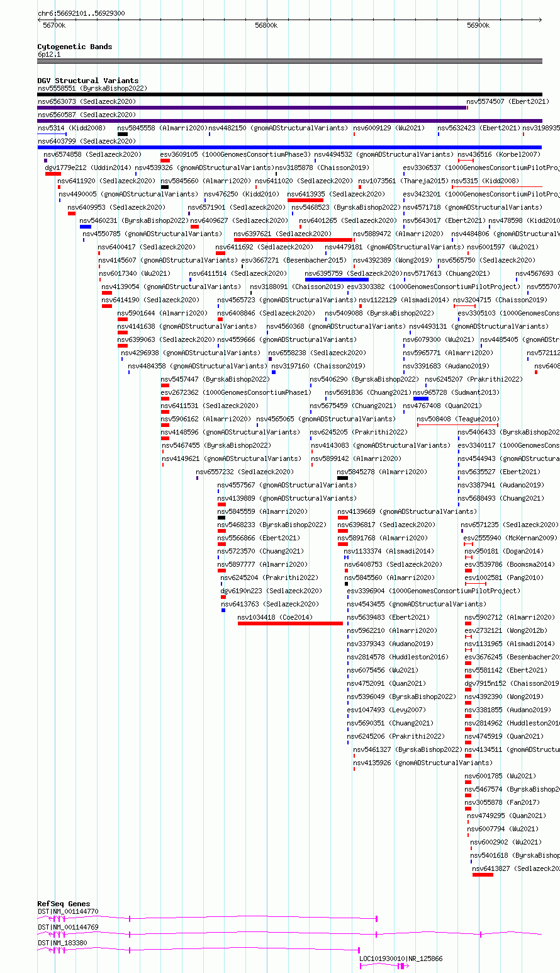Click nsv5314 (Kidd2008) label
The height and width of the screenshot is (973, 560).
coord(72,128)
